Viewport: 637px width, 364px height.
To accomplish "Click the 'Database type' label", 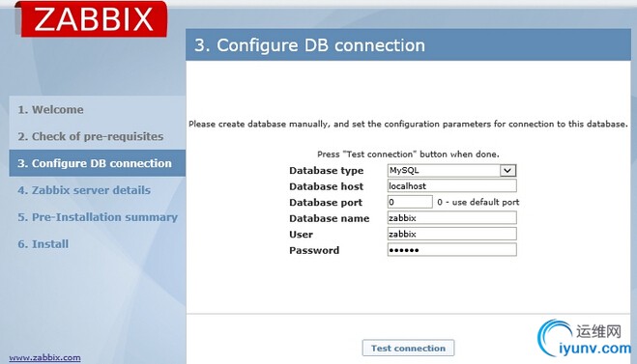I will coord(326,171).
